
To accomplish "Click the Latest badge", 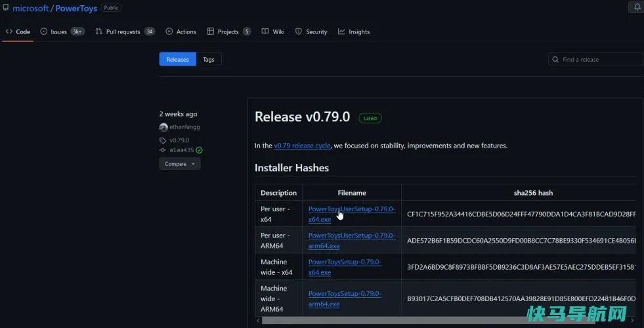I will point(370,118).
